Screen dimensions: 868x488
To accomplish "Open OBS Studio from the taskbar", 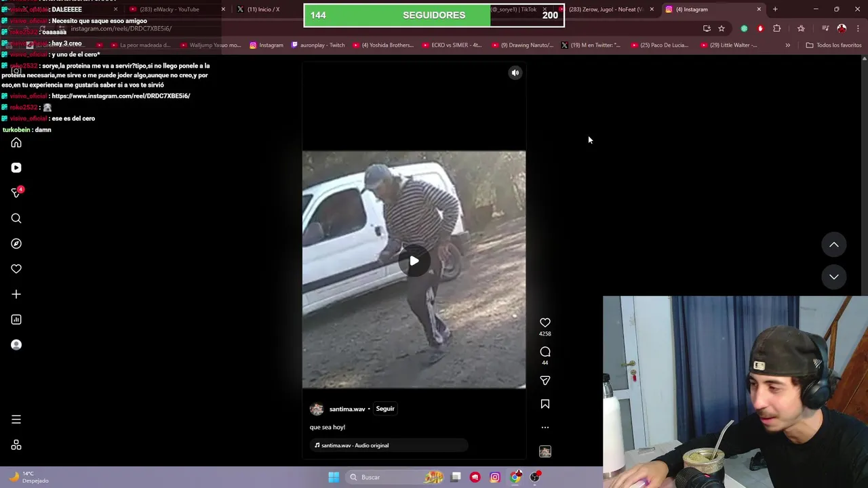I will 535,477.
